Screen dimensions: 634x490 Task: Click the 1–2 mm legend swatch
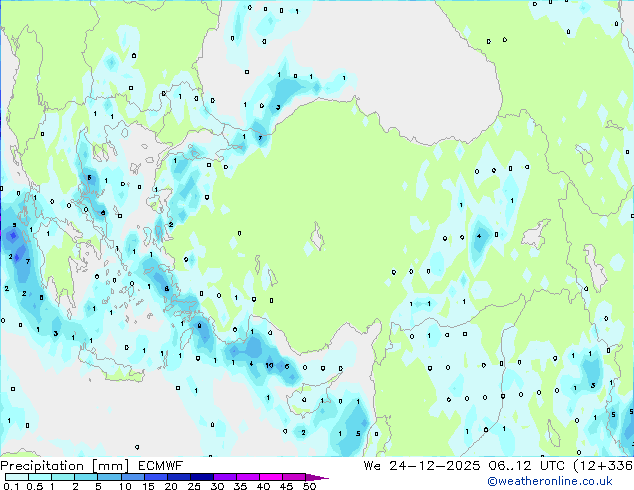[63, 477]
